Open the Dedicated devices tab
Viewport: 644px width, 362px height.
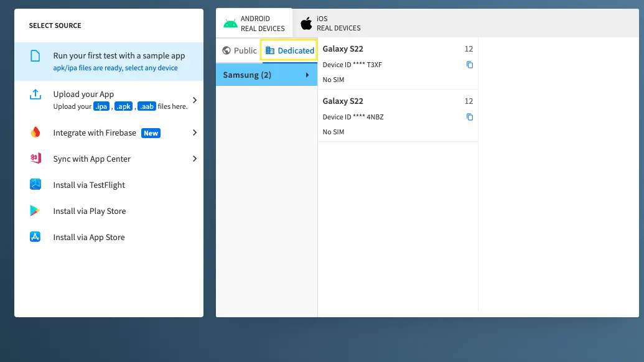(x=289, y=50)
